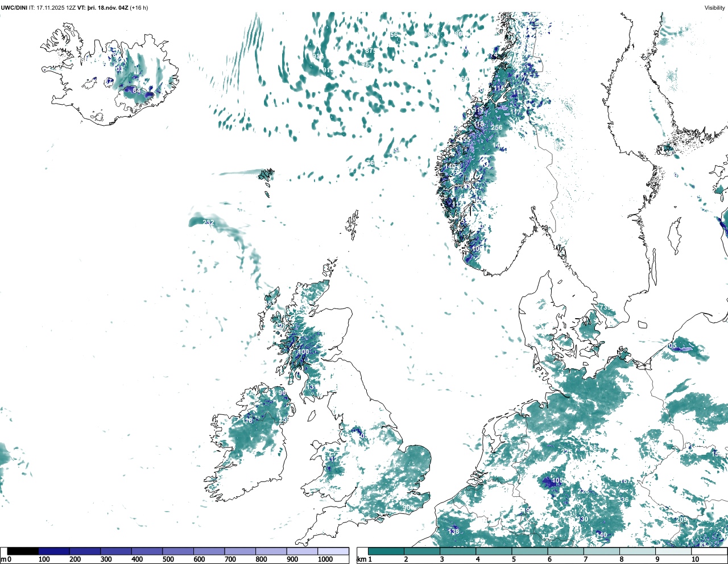Click the 'UWC/DINI' model label
The width and height of the screenshot is (728, 564).
(14, 7)
